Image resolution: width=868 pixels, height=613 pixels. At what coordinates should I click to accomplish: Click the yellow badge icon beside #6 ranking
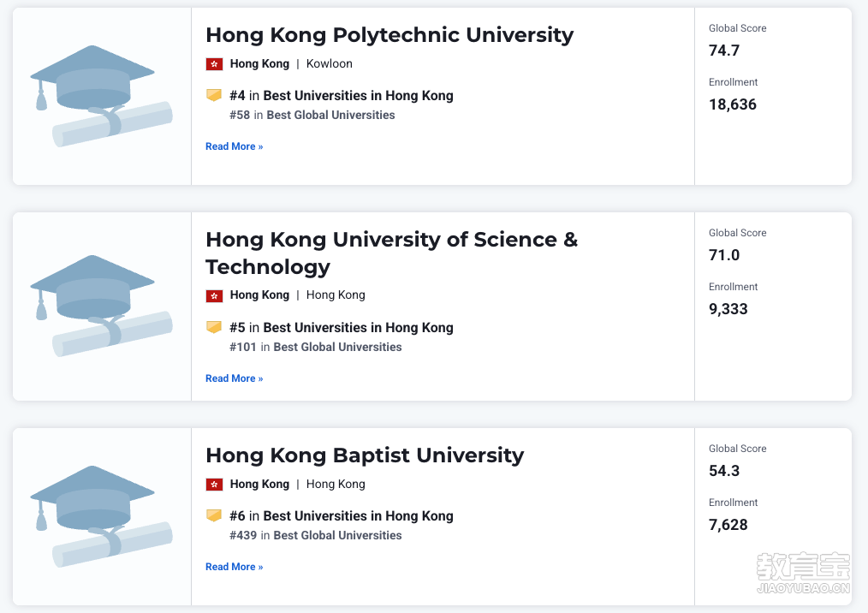214,515
